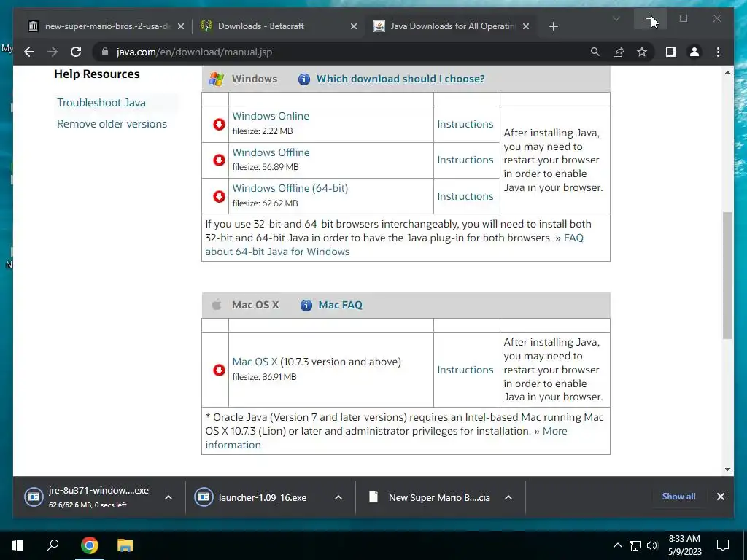Open File Explorer from the taskbar
747x560 pixels.
[125, 545]
